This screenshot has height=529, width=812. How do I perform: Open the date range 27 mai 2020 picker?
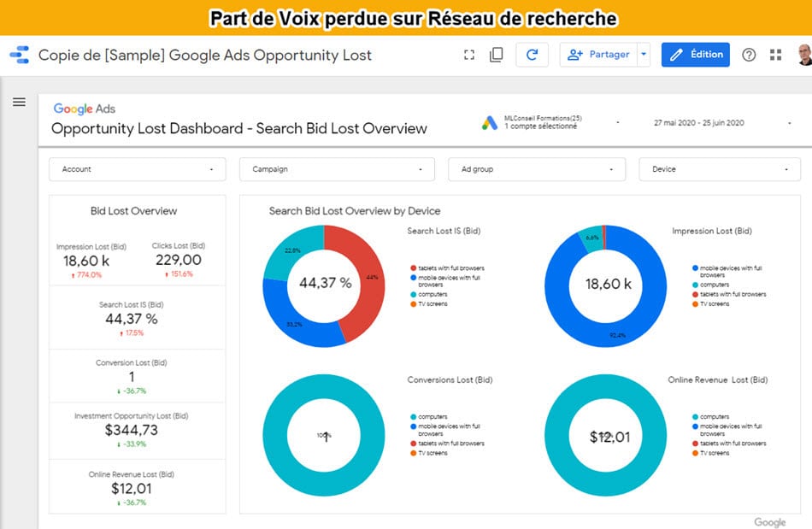pos(722,123)
